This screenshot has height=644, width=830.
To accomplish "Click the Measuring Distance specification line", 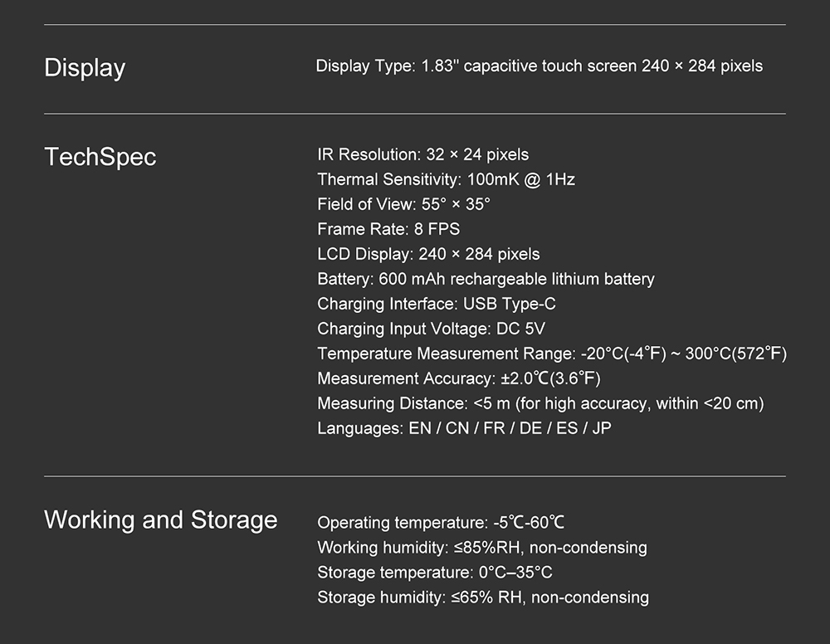I will 540,403.
